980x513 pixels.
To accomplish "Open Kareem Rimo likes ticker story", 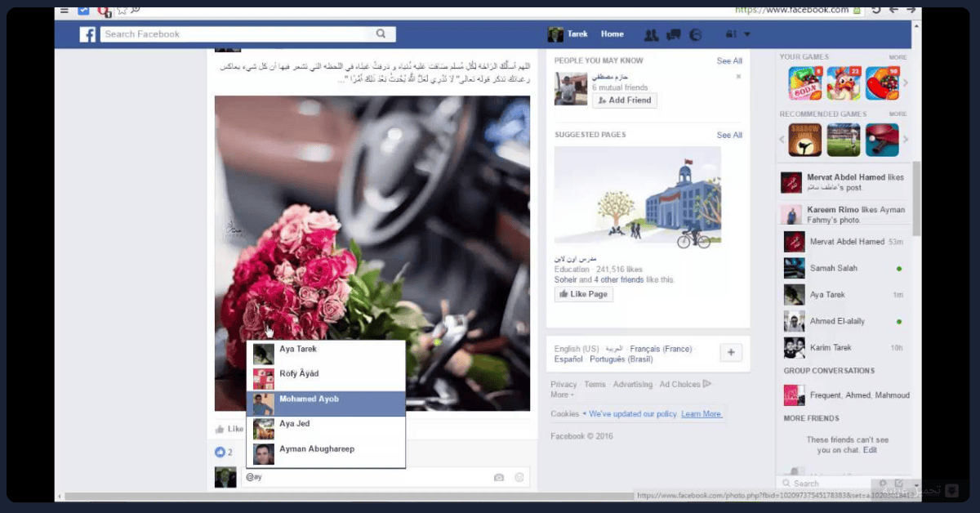I will click(844, 215).
